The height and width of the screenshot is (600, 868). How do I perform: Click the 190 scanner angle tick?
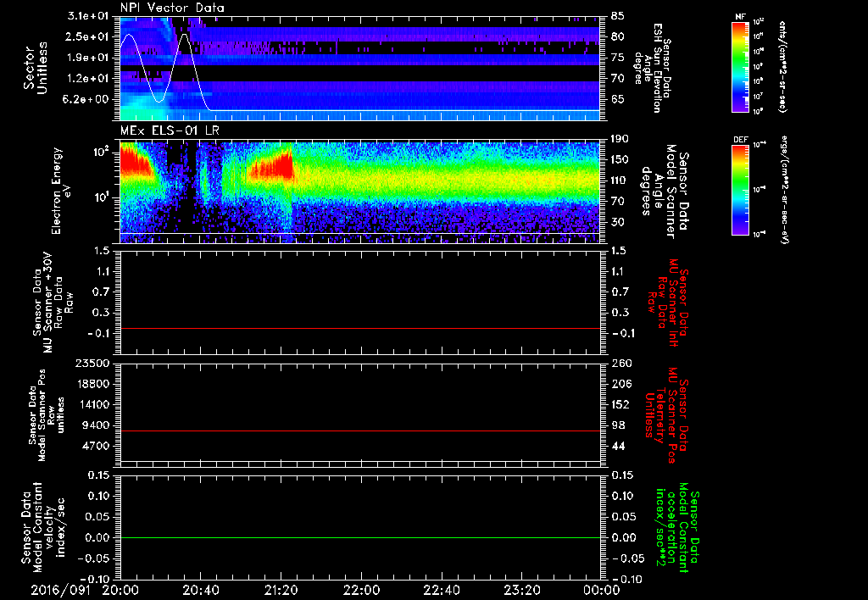pyautogui.click(x=620, y=139)
